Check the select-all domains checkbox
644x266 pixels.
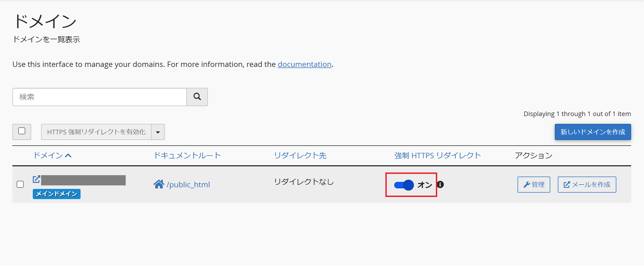(x=22, y=131)
